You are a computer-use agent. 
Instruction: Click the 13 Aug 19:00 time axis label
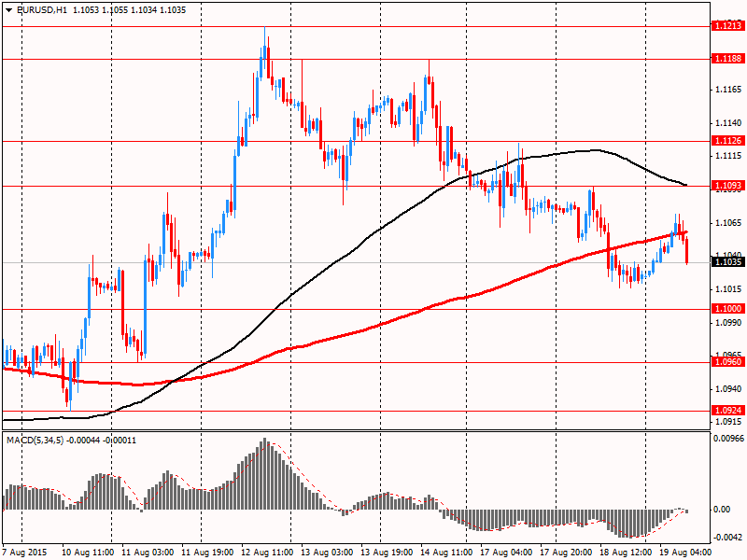click(387, 553)
